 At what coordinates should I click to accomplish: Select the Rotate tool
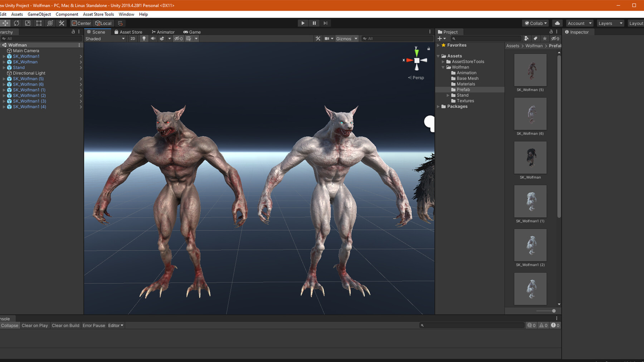[x=16, y=23]
